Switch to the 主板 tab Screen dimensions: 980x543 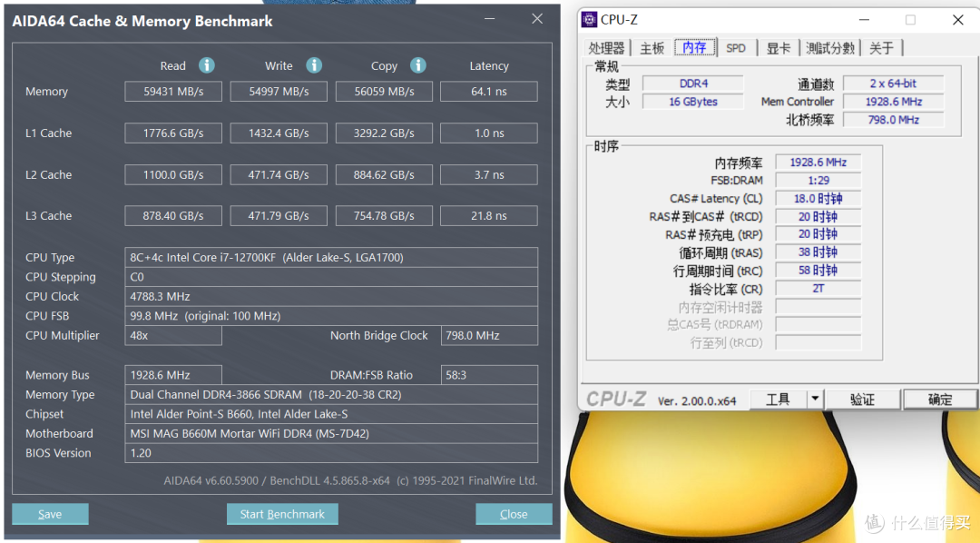[x=652, y=48]
